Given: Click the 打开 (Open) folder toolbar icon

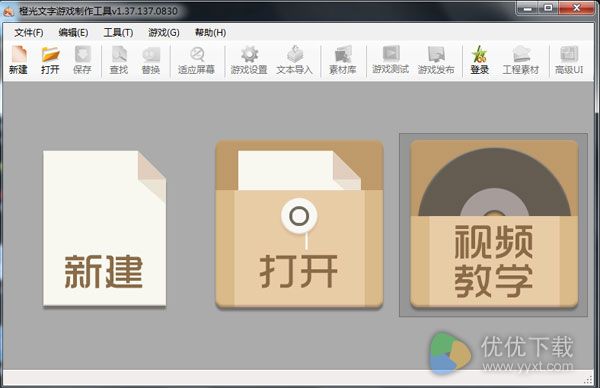Looking at the screenshot, I should click(x=51, y=60).
